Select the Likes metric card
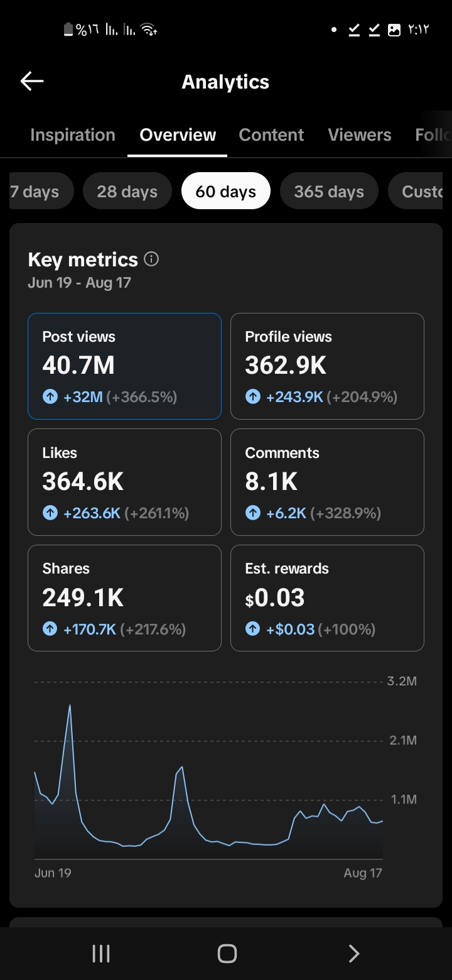 coord(124,482)
